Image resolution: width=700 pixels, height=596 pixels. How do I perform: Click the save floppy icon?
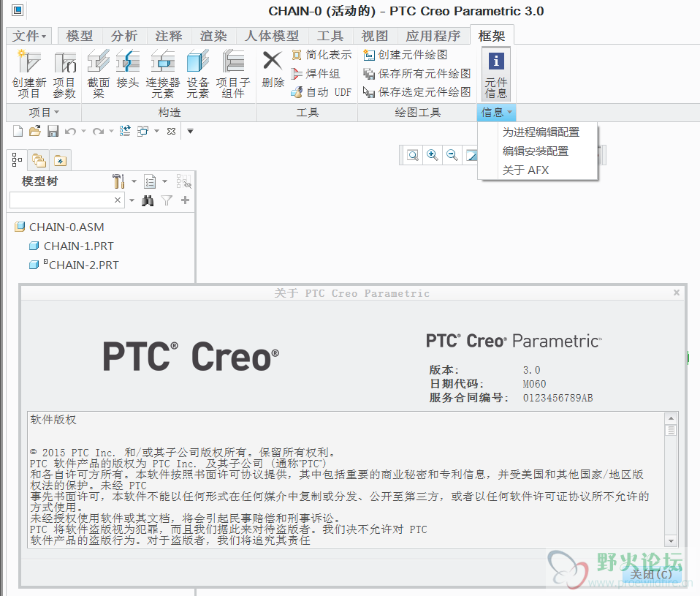(x=53, y=131)
